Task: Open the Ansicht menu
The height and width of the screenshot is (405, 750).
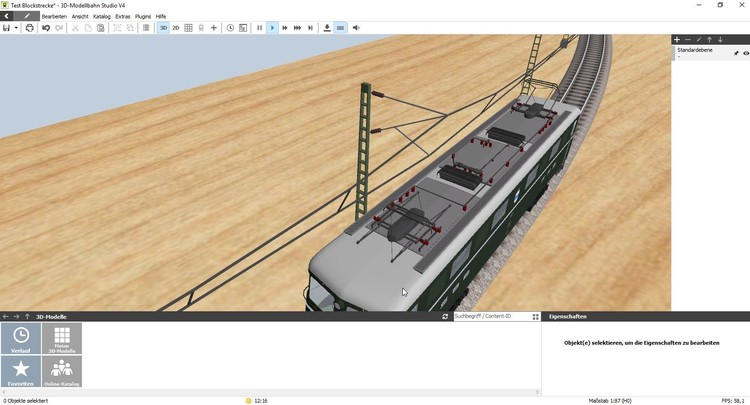Action: pyautogui.click(x=80, y=16)
